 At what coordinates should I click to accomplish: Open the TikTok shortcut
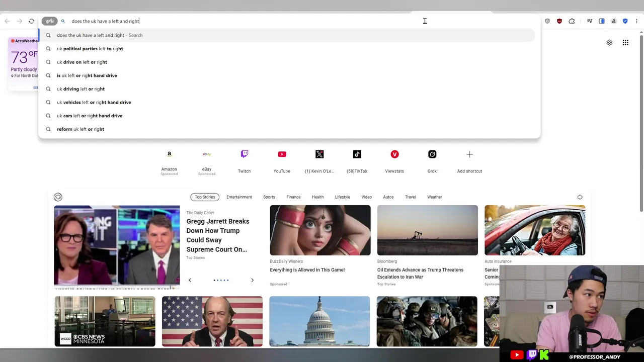coord(357,161)
